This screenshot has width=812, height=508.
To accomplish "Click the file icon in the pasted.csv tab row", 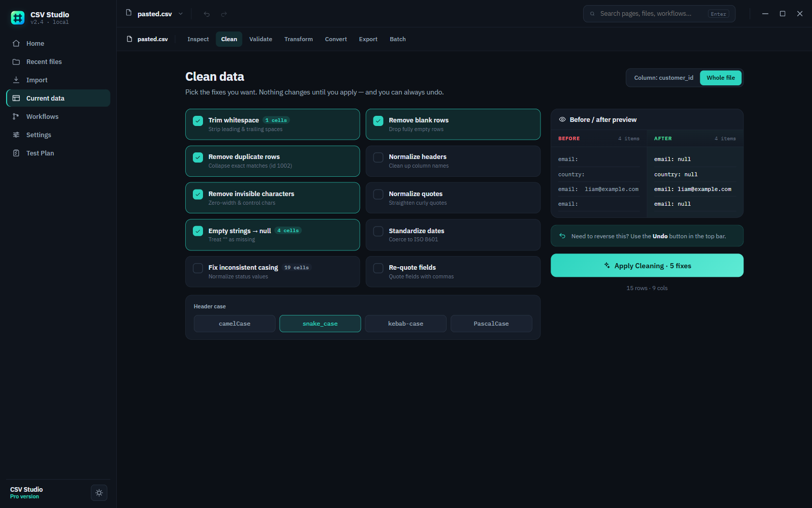I will [130, 39].
